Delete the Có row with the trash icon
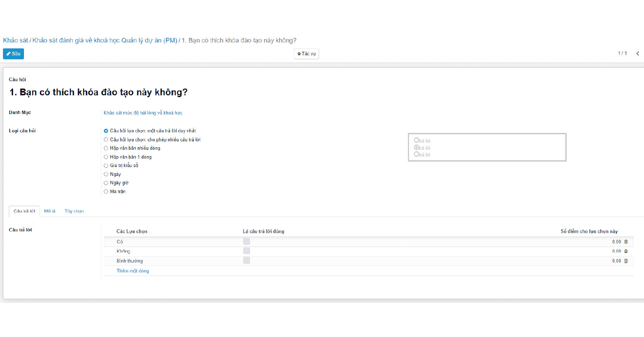The image size is (644, 337). tap(626, 242)
